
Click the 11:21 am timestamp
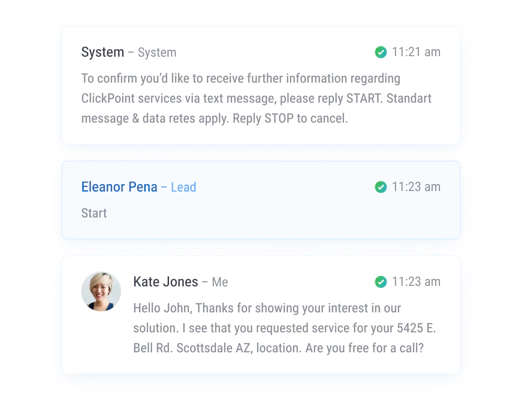[x=416, y=52]
